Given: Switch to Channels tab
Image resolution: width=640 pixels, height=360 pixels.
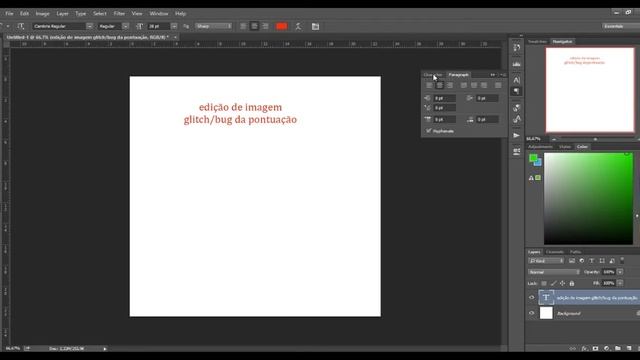Looking at the screenshot, I should [x=555, y=252].
